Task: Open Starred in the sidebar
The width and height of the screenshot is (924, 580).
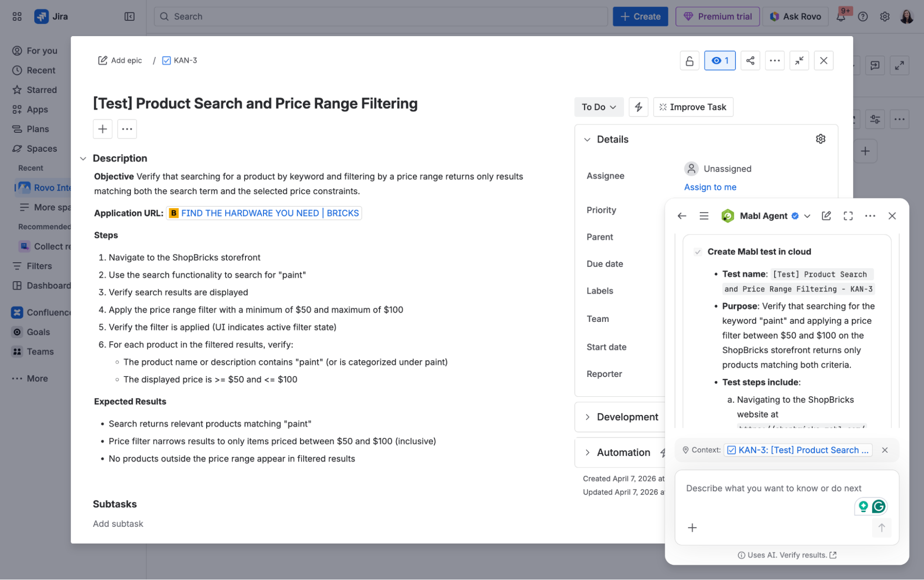Action: 42,90
